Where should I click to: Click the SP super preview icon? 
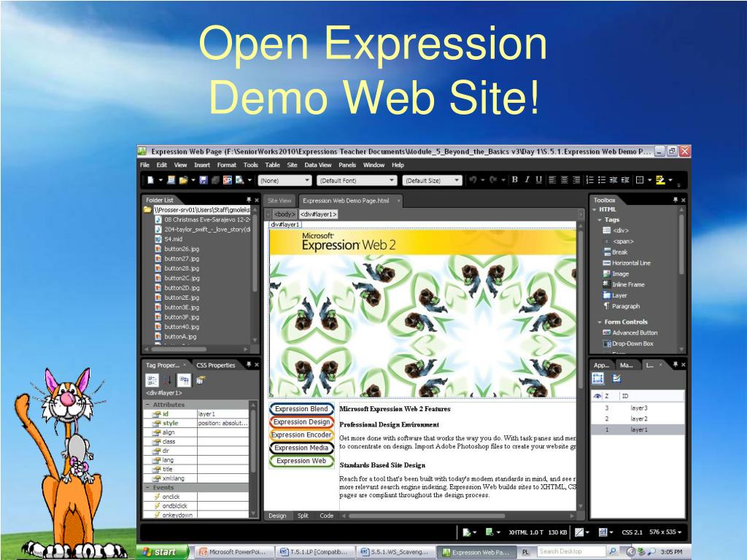click(x=228, y=180)
